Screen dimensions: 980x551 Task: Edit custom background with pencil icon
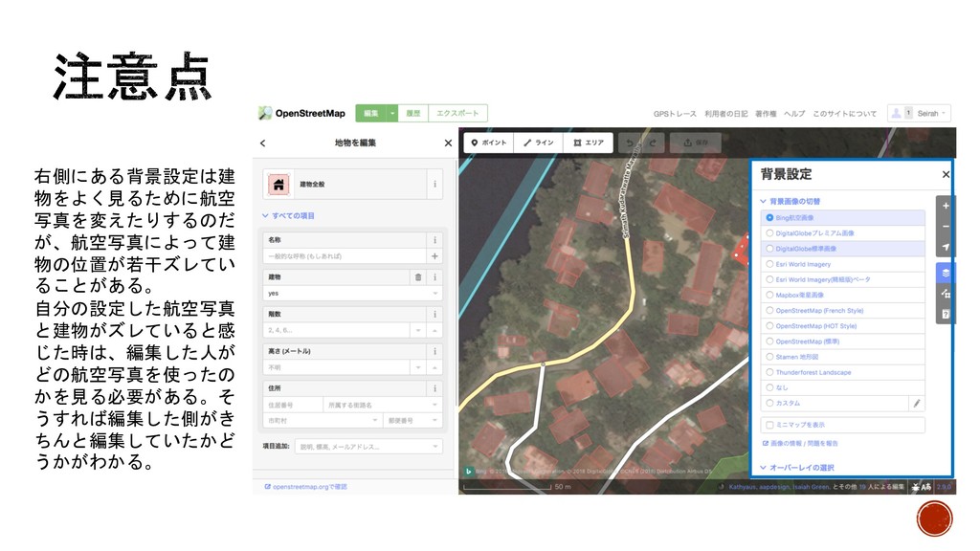coord(917,404)
